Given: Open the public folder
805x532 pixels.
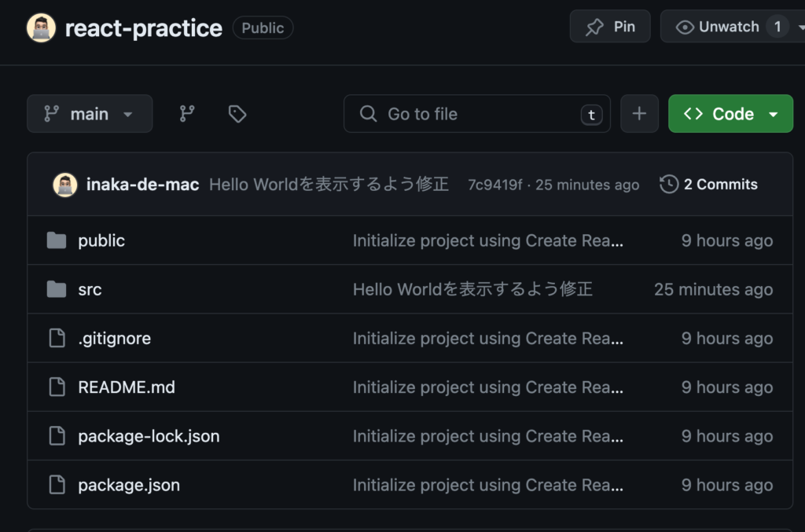Looking at the screenshot, I should click(x=101, y=240).
